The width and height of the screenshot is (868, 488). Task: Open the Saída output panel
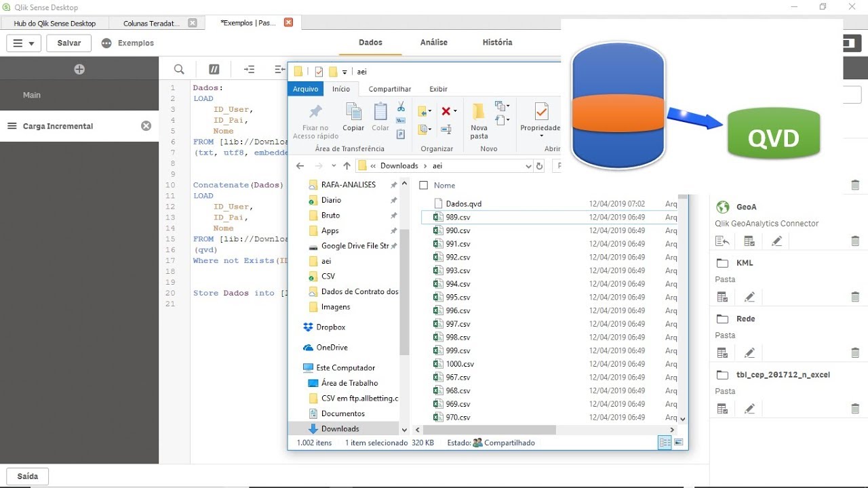[28, 476]
